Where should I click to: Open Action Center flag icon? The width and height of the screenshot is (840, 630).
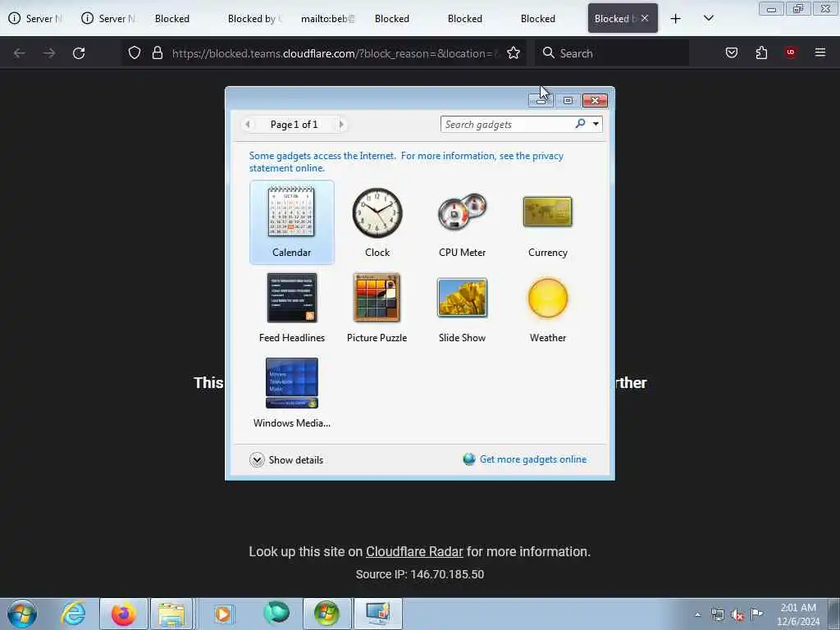756,614
